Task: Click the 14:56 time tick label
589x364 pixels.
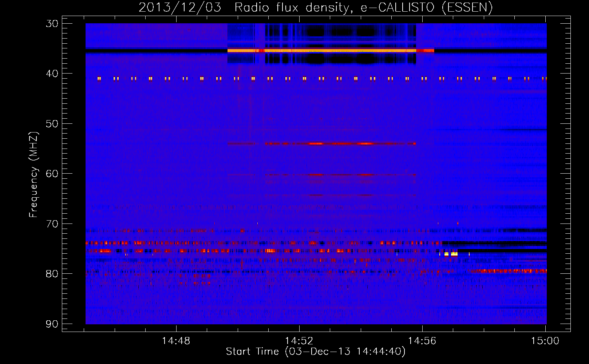Action: click(x=422, y=341)
